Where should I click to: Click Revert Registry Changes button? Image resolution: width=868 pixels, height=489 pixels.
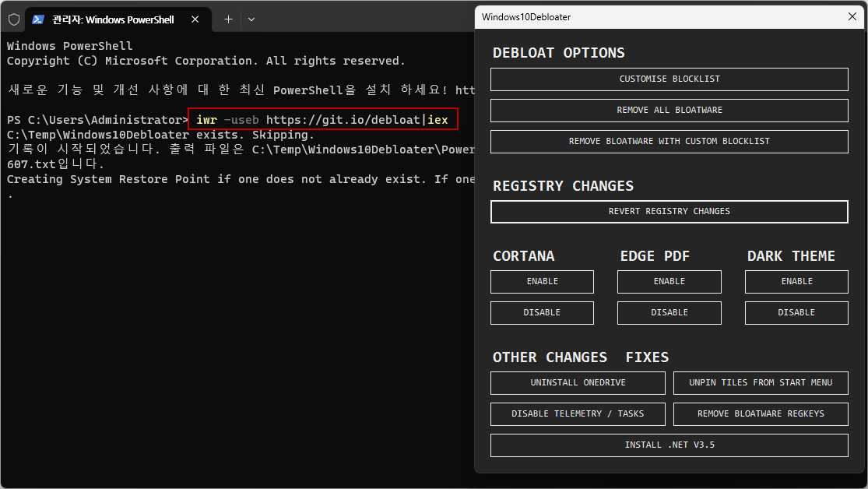(x=669, y=212)
